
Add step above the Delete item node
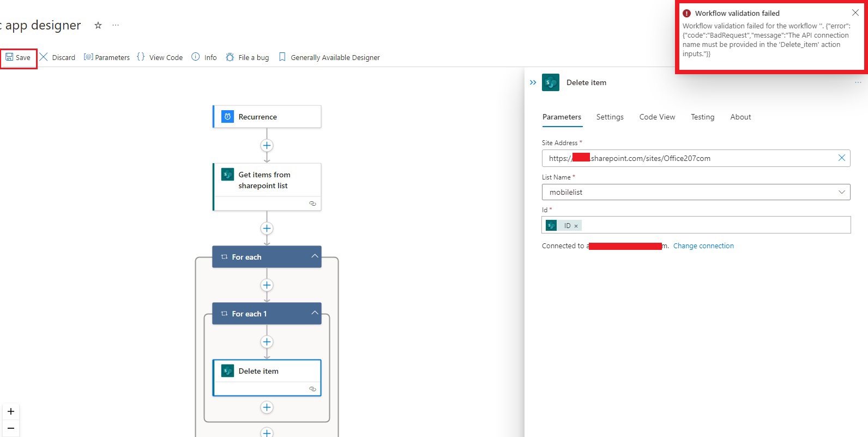267,342
